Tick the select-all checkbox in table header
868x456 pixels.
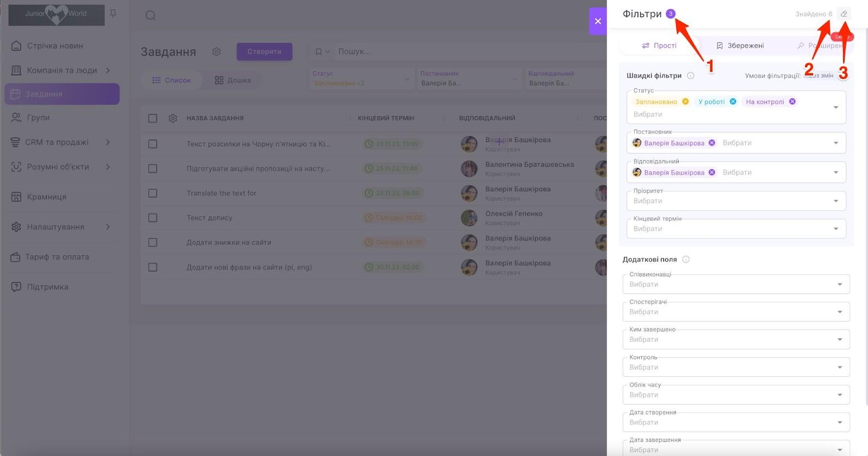pos(153,118)
